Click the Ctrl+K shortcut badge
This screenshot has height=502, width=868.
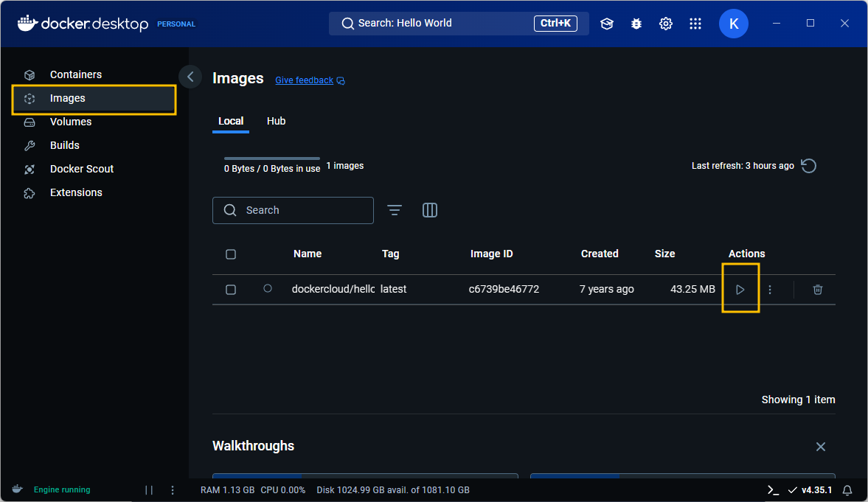coord(555,24)
